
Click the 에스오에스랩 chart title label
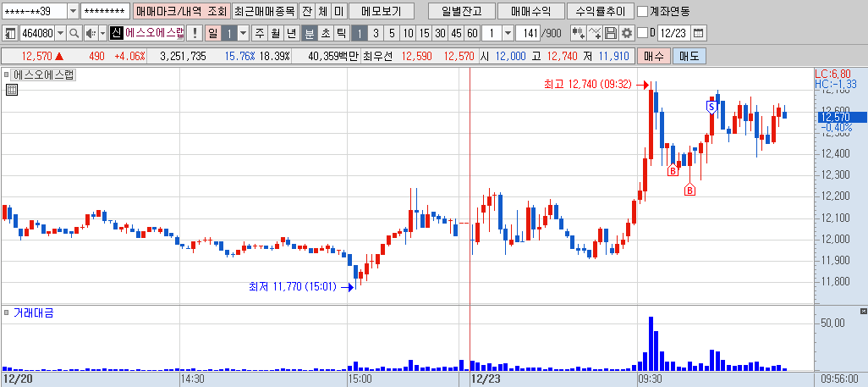point(43,75)
